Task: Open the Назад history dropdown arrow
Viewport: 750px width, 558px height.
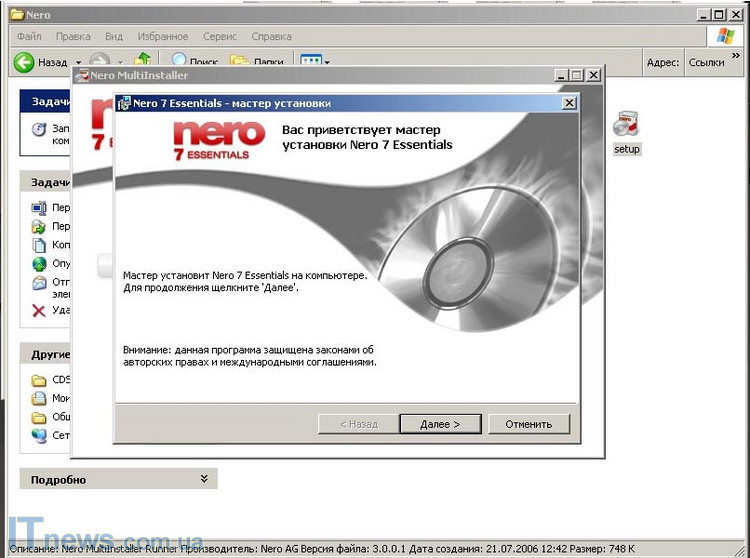Action: 78,63
